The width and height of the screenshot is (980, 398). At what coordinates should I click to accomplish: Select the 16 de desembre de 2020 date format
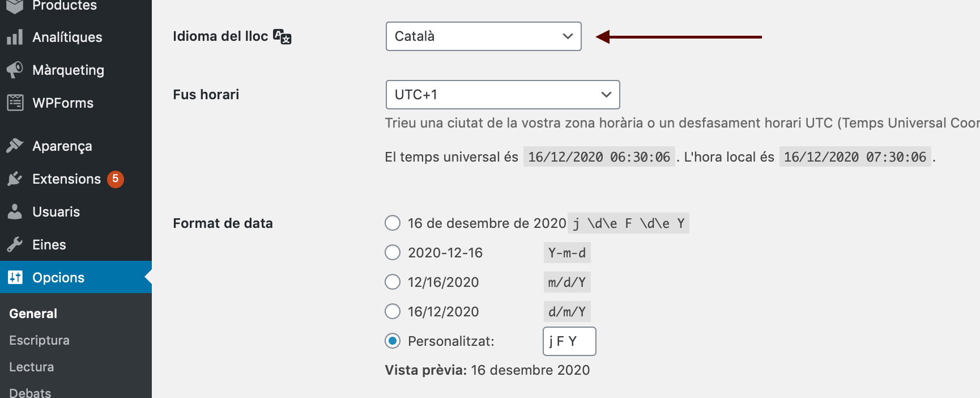[x=393, y=223]
